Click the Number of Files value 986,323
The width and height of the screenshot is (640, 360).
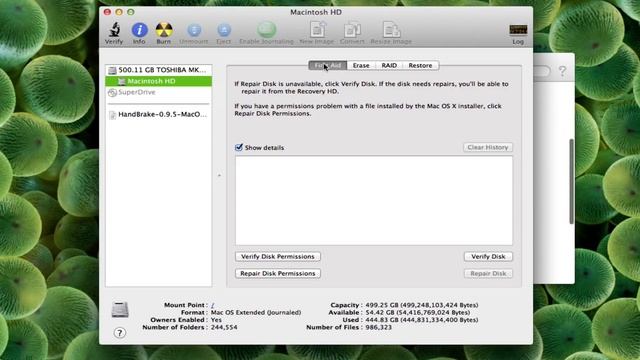378,327
